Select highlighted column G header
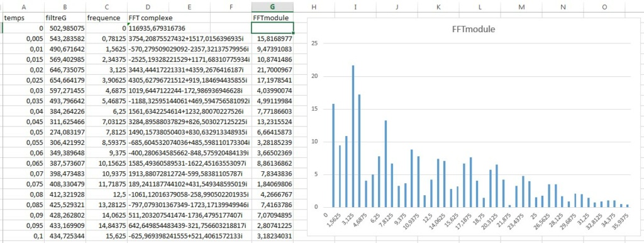644x243 pixels. (273, 7)
